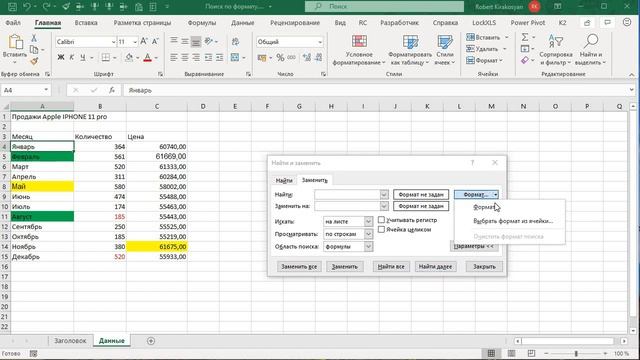Viewport: 640px width, 360px height.
Task: Select the yellow cell Май
Action: pyautogui.click(x=42, y=187)
